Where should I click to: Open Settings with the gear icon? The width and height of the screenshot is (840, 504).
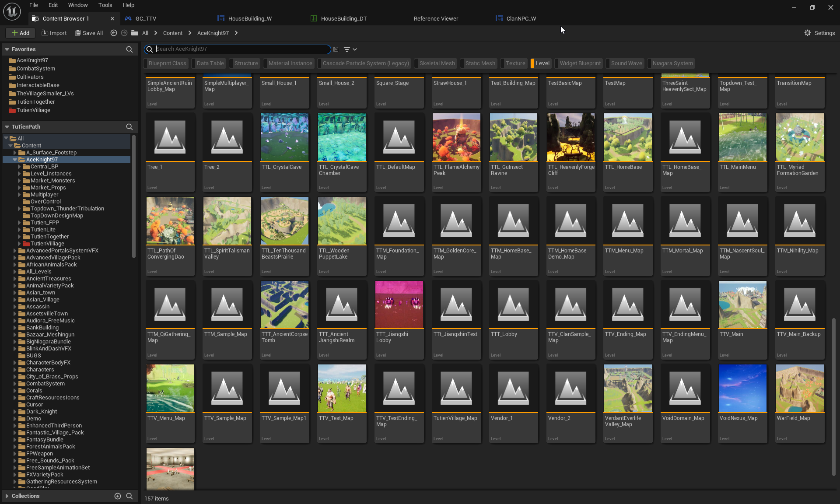point(808,33)
